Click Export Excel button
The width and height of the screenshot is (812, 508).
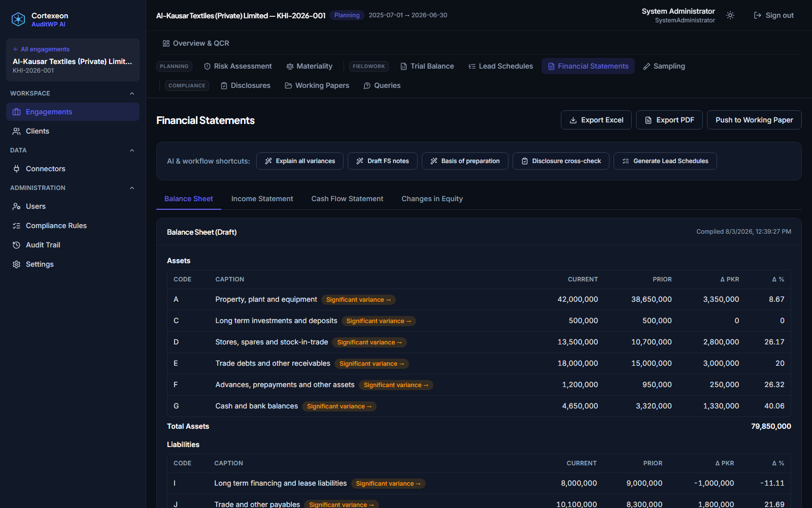tap(596, 120)
